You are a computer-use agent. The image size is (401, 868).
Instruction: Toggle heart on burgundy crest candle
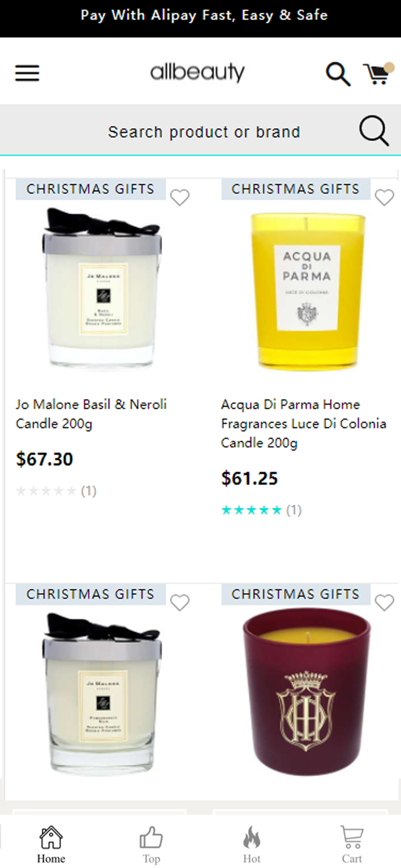click(384, 602)
